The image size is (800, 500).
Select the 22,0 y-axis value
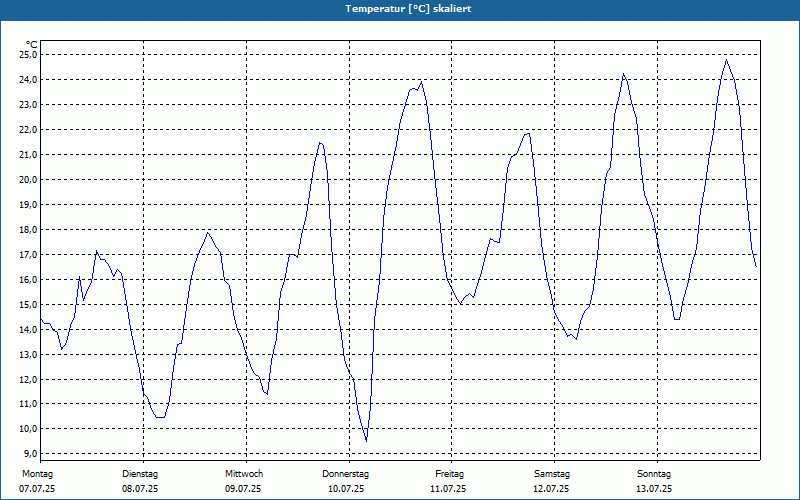coord(28,130)
